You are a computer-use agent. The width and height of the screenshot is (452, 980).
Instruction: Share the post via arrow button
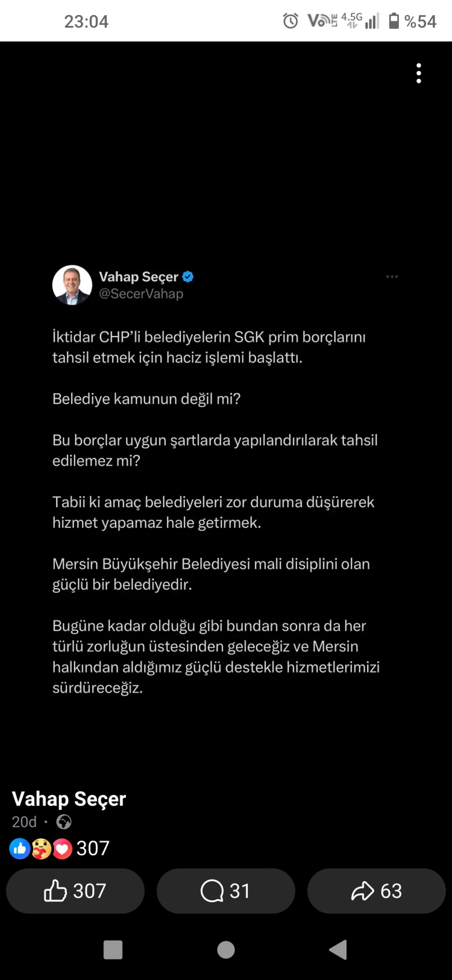[377, 891]
